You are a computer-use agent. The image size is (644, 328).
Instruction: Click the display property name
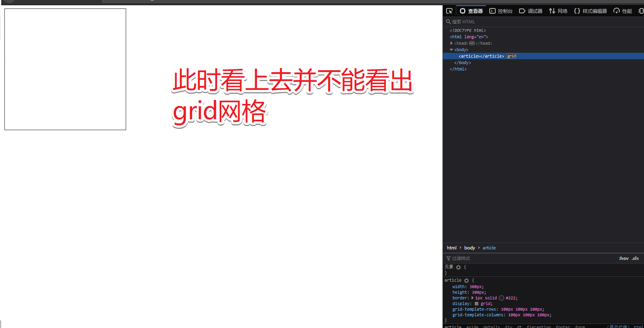[461, 304]
